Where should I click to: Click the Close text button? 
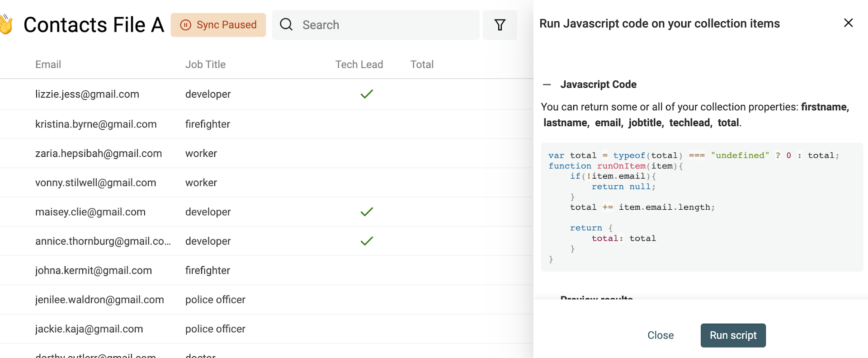[660, 335]
